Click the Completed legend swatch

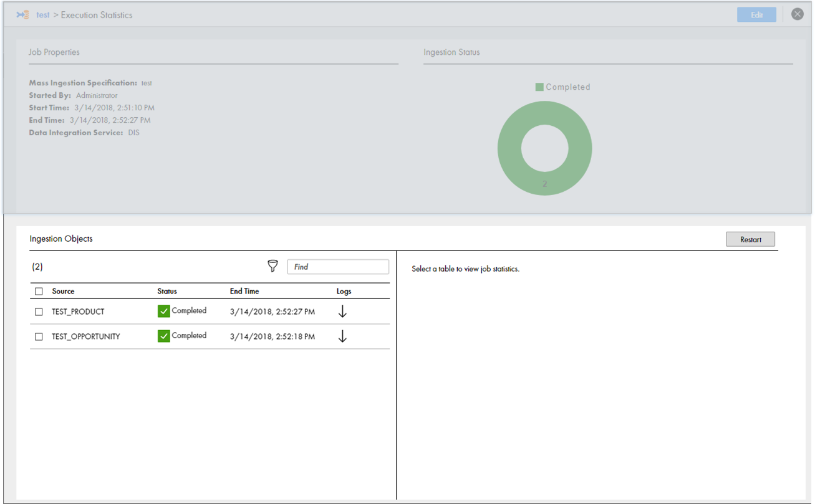539,87
